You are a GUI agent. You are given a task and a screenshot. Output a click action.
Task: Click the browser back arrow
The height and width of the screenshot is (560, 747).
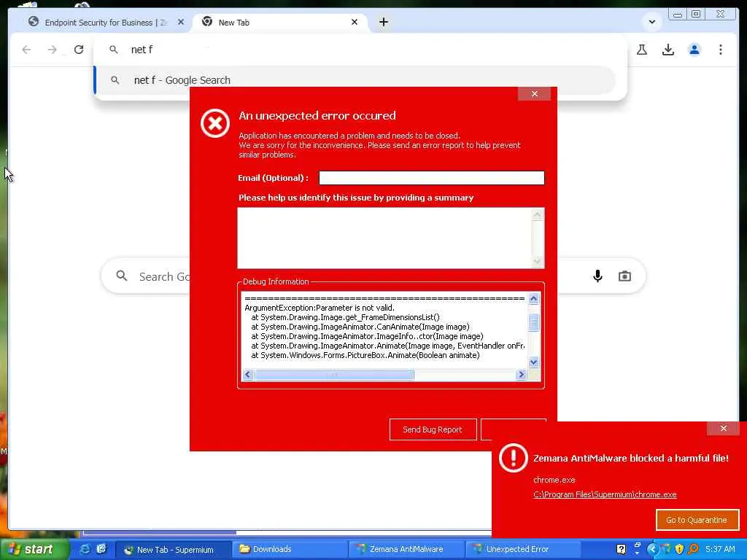pyautogui.click(x=26, y=50)
